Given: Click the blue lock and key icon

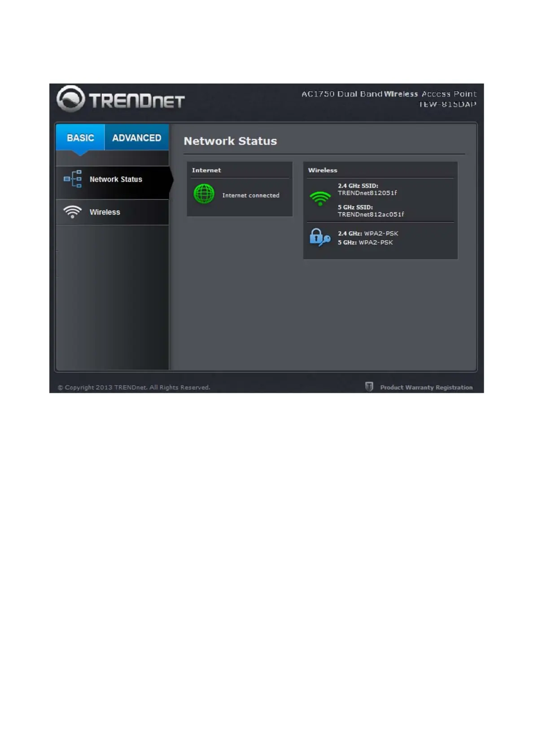Looking at the screenshot, I should [x=320, y=237].
